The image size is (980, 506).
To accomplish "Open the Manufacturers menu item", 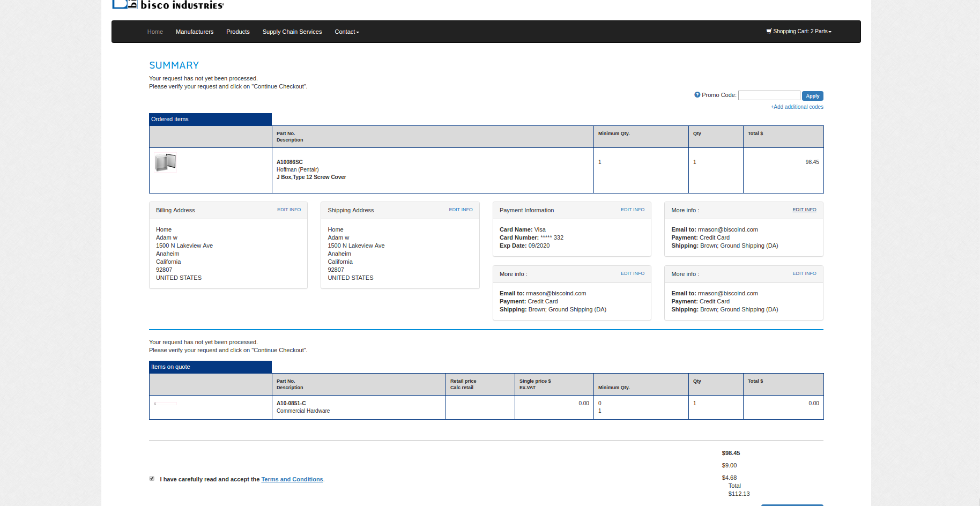I will click(195, 32).
